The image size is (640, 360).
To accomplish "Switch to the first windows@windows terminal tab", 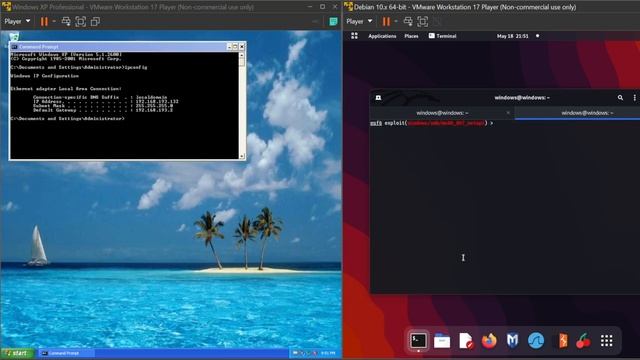I will pos(442,113).
